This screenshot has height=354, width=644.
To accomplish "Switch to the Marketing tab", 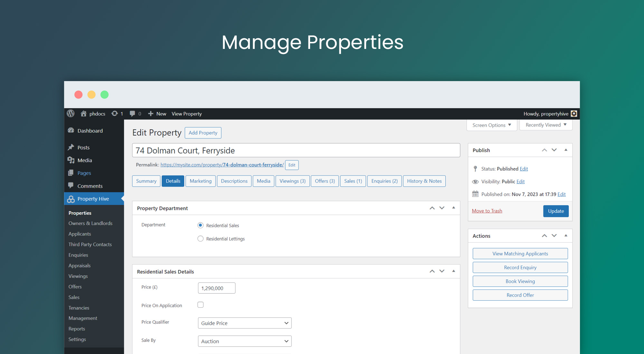I will pos(200,181).
